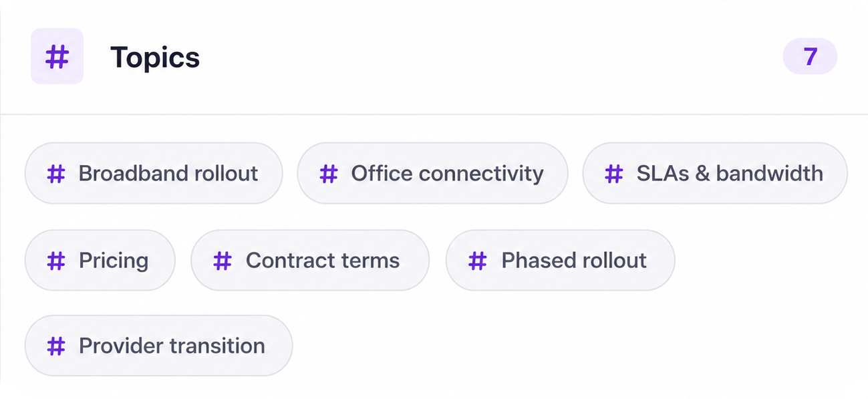
Task: Pick the Phased rollout topic chip
Action: pos(560,260)
